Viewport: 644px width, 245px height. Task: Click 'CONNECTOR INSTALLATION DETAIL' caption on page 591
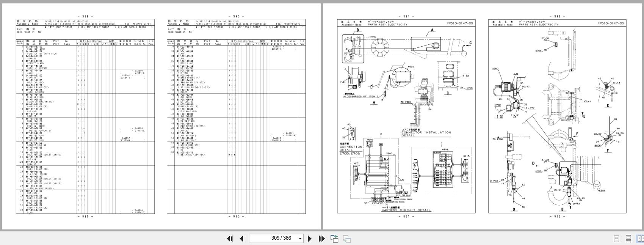pos(426,134)
